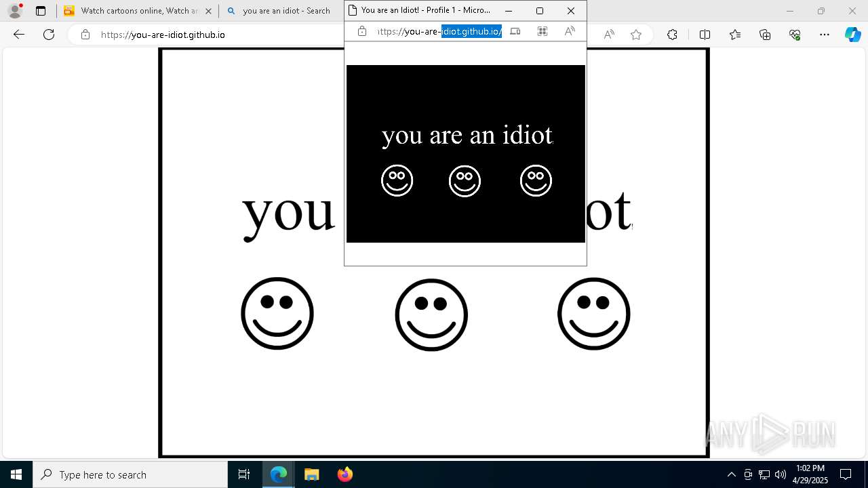Click the middle large smiley face on main page

tap(431, 314)
